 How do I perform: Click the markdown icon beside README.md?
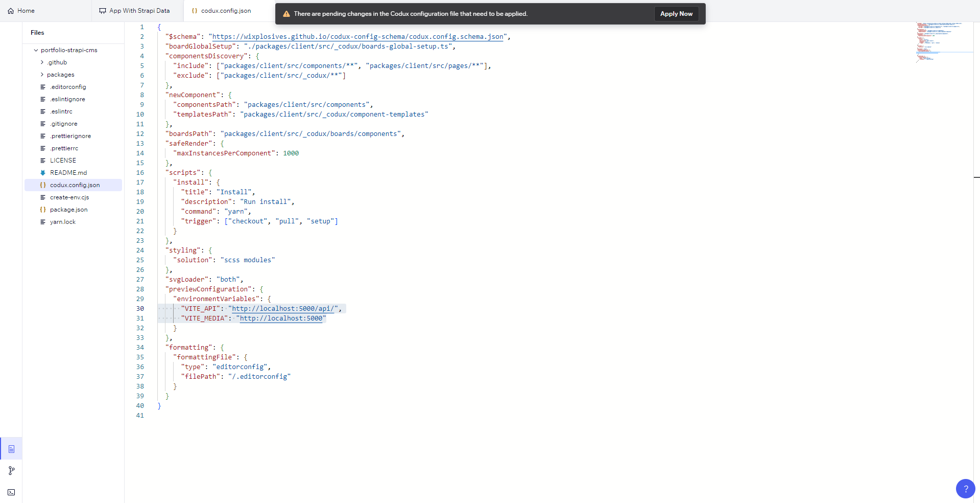(x=43, y=173)
